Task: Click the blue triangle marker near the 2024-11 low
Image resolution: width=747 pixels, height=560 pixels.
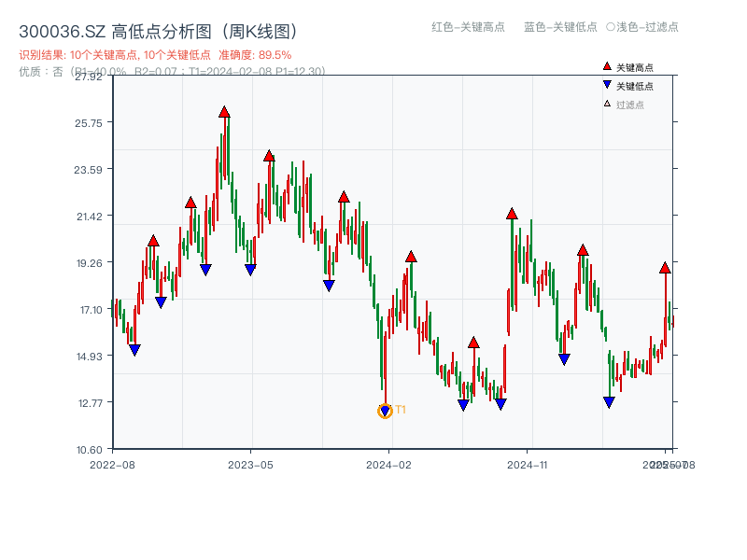Action: (563, 357)
